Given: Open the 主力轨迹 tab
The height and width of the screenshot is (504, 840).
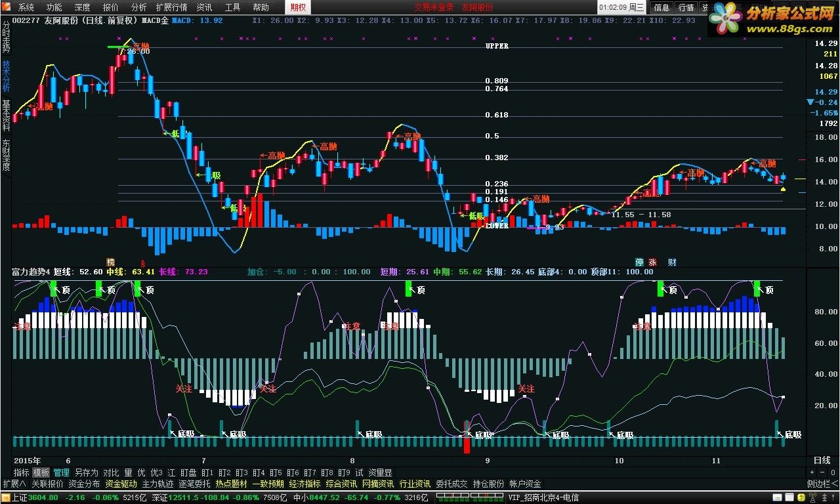Looking at the screenshot, I should (157, 484).
